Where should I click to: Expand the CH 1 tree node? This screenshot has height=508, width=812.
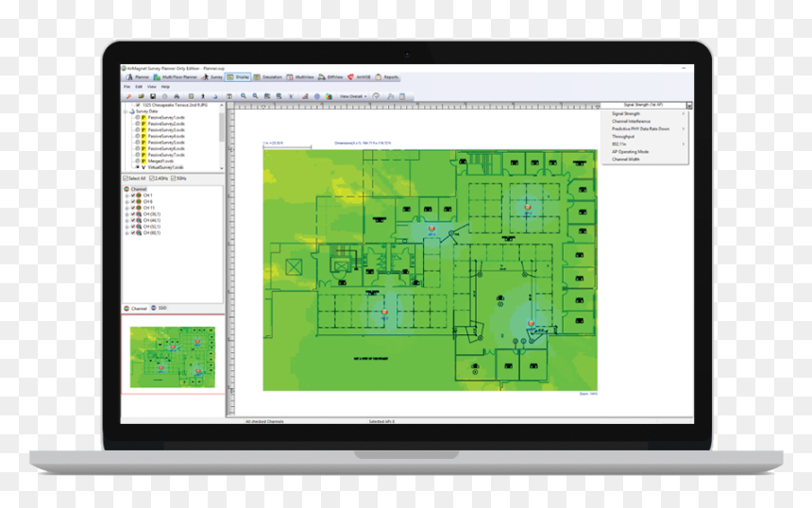[127, 195]
